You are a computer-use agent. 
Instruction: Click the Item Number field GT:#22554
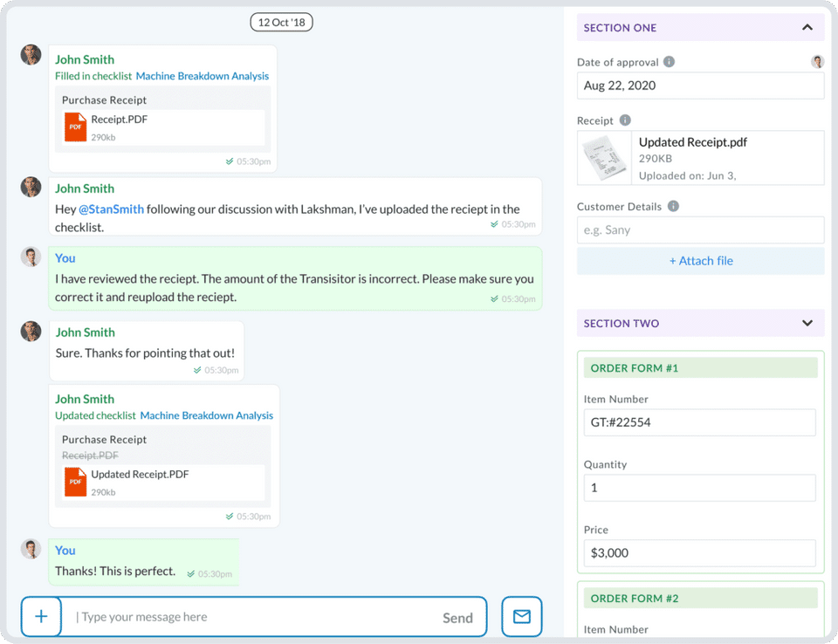[699, 422]
